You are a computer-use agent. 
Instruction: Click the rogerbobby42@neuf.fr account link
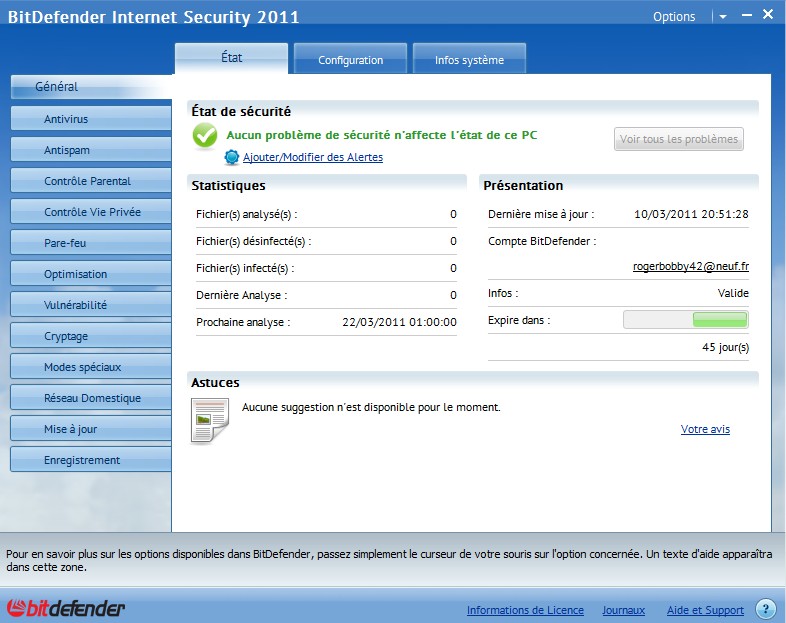(691, 266)
